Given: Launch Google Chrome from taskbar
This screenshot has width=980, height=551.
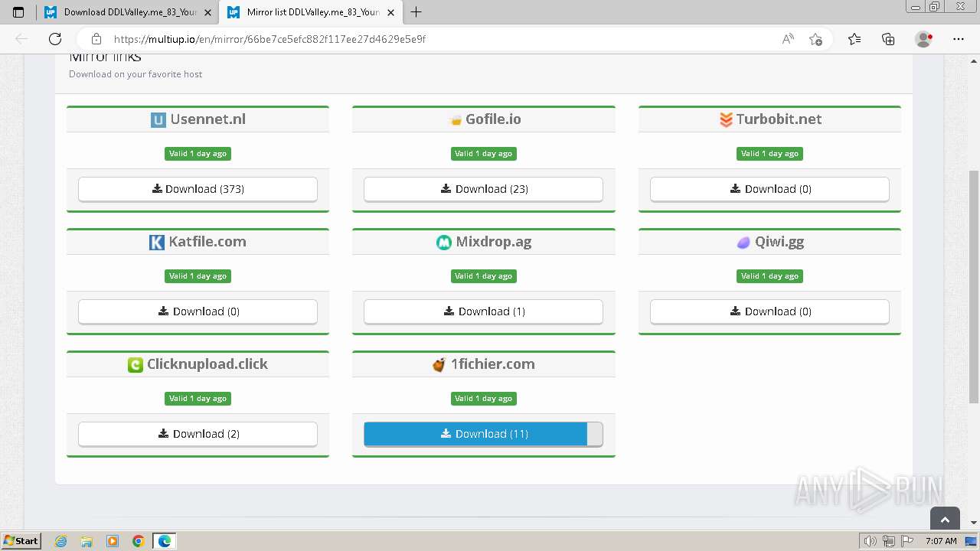Looking at the screenshot, I should pos(139,541).
